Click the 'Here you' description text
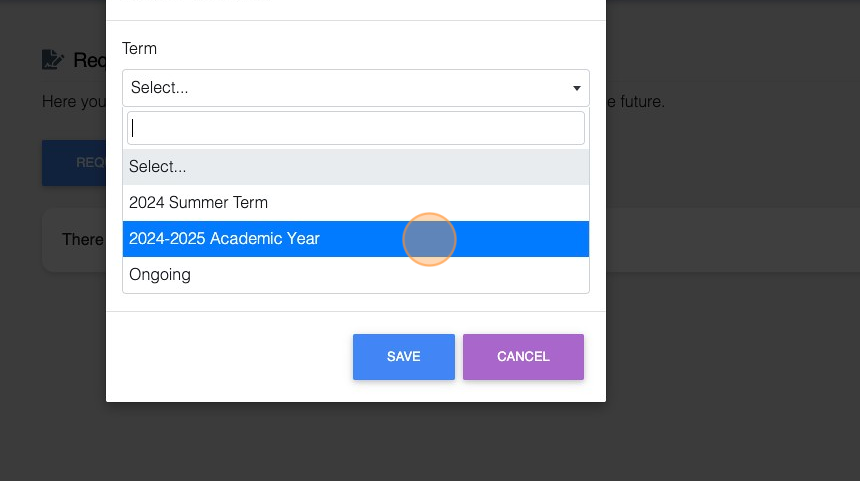 point(72,102)
